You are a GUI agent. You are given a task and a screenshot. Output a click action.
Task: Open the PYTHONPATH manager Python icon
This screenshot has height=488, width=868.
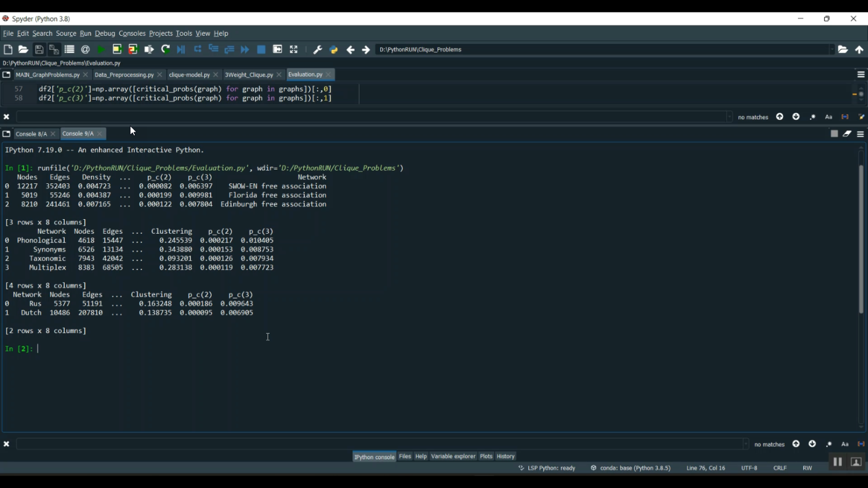click(334, 50)
